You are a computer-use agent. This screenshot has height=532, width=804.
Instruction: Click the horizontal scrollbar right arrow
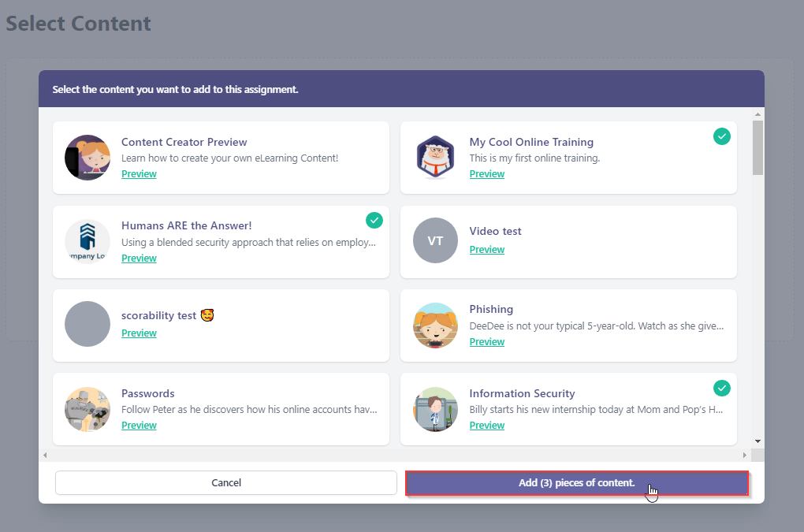(x=745, y=456)
